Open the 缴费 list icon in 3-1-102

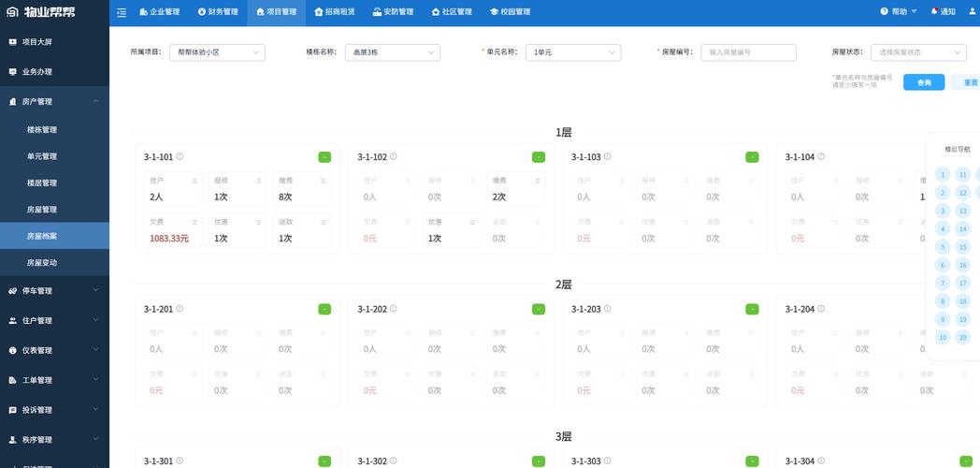537,181
